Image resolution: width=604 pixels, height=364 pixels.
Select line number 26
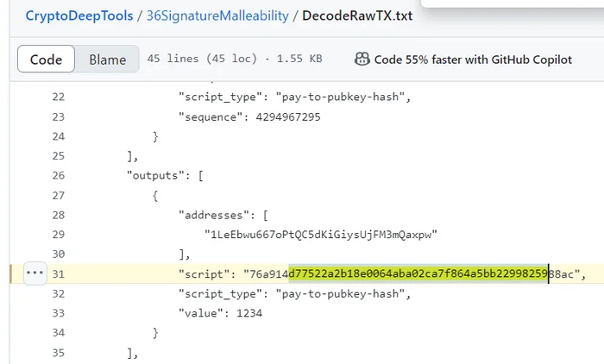[59, 176]
